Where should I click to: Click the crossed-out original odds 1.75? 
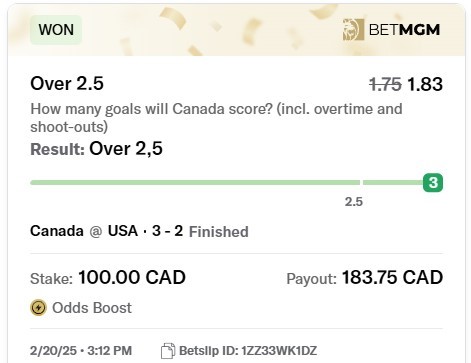coord(385,84)
